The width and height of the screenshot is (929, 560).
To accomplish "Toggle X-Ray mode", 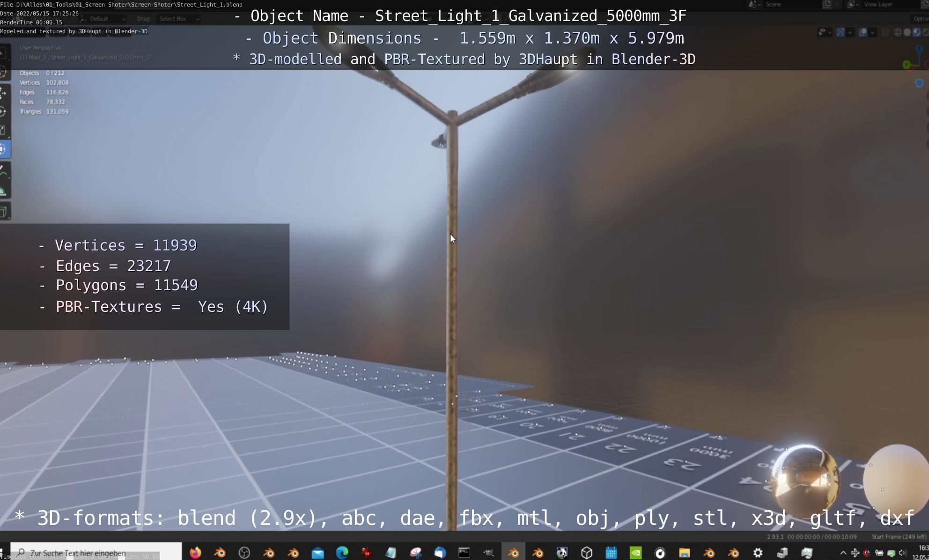I will coord(885,32).
